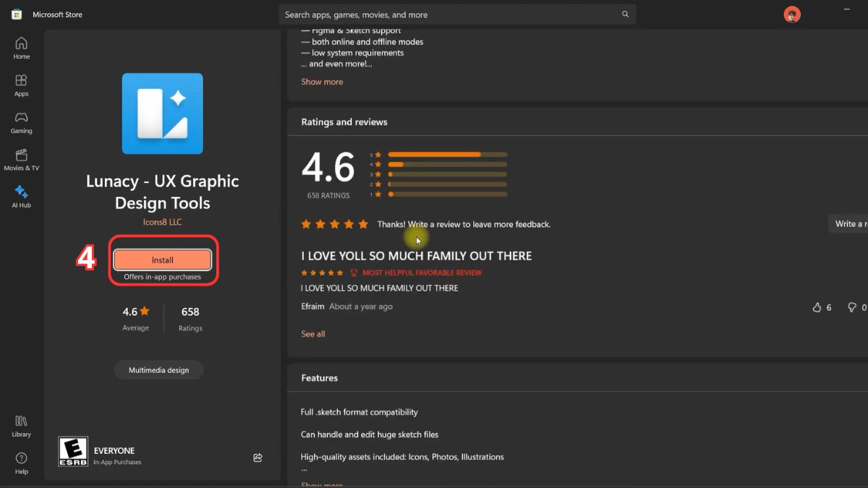The width and height of the screenshot is (868, 488).
Task: Open all reviews with See all
Action: click(313, 334)
